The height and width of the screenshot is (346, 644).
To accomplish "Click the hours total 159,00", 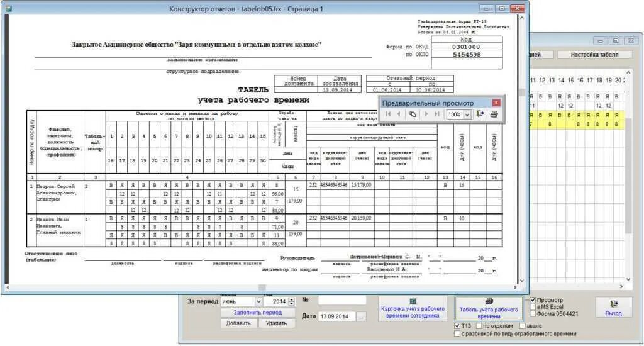I will coord(295,234).
